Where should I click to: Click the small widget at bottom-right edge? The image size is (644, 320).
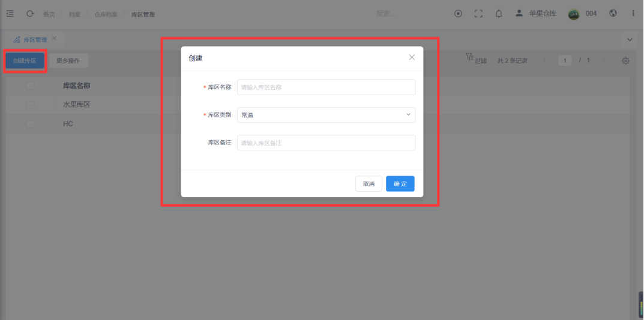pos(641,306)
